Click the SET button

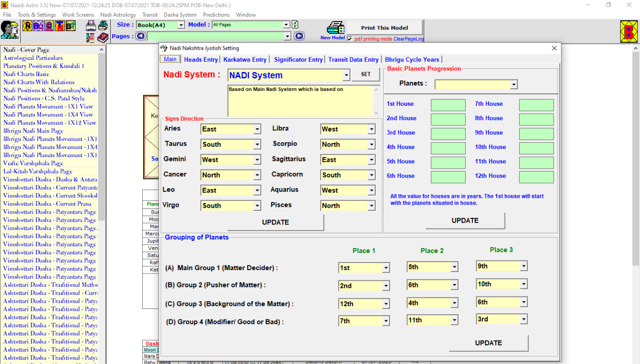click(366, 75)
